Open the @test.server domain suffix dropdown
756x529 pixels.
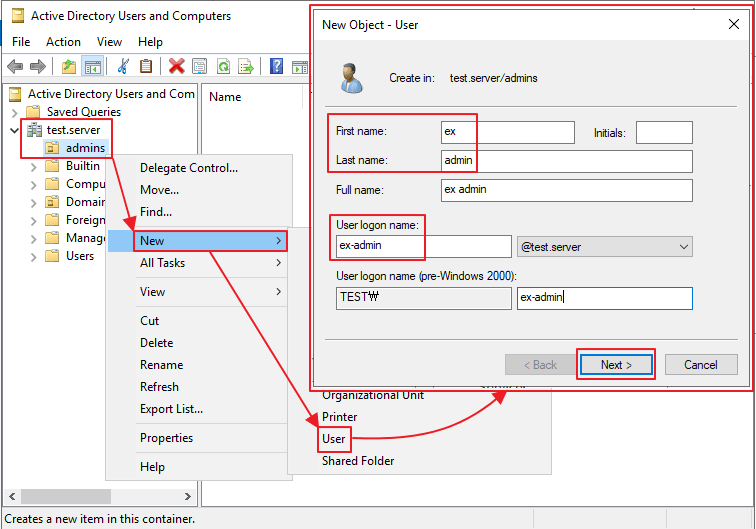605,247
